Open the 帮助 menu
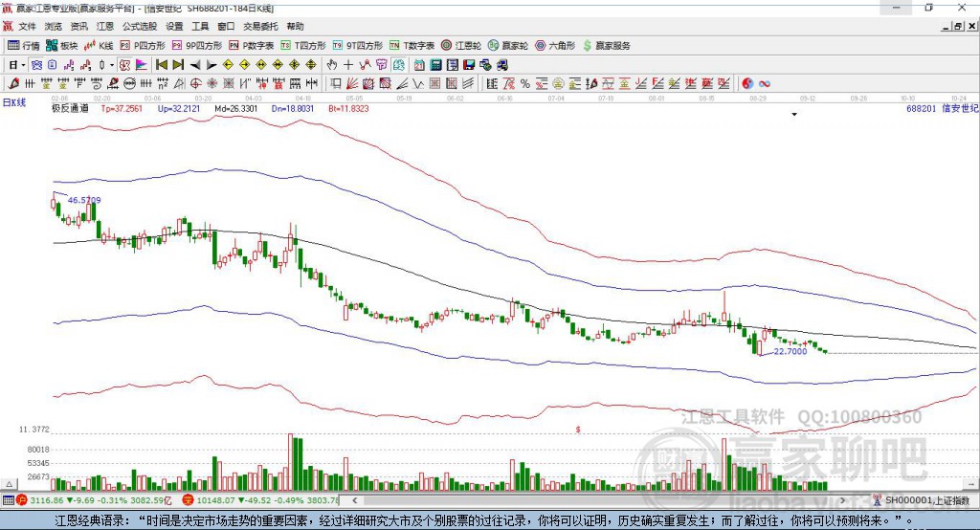Viewport: 980px width, 530px height. 295,26
